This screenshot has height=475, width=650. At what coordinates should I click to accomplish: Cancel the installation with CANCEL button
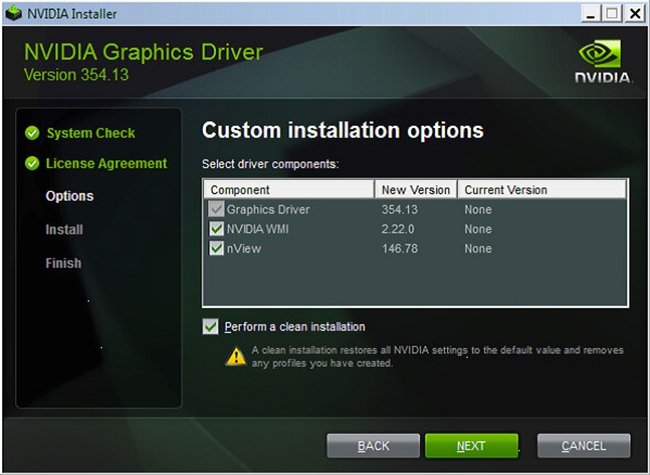point(583,446)
